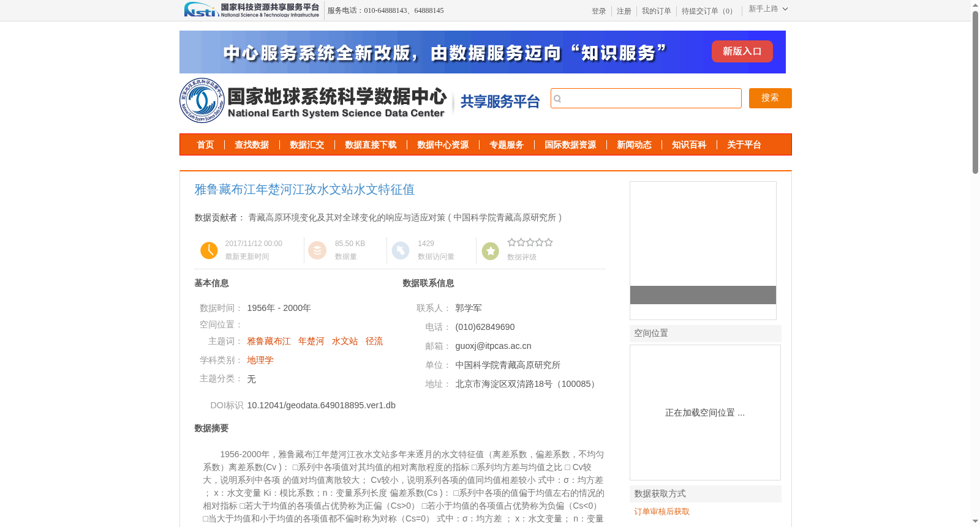Viewport: 980px width, 527px height.
Task: Click the keyword 雅鲁藏布江
Action: pos(269,342)
